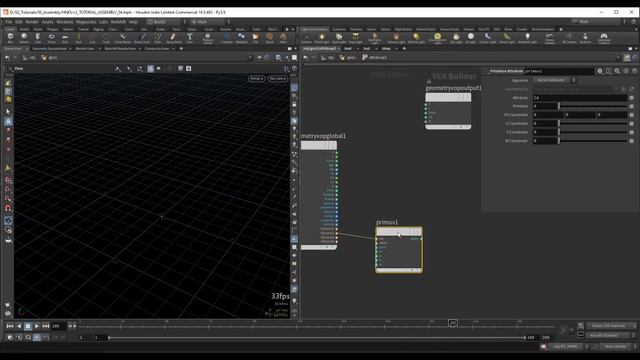Open the Render menu
This screenshot has height=360, width=640.
[x=32, y=22]
